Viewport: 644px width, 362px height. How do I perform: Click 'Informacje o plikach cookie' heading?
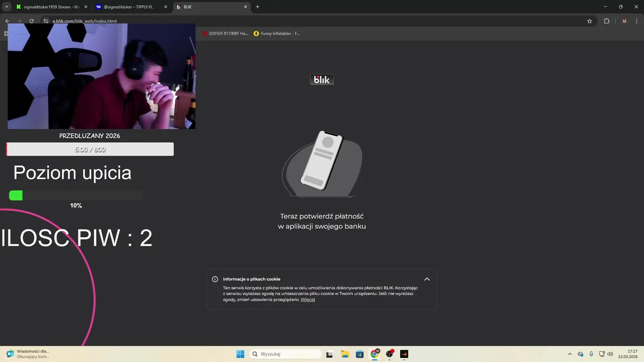(x=252, y=279)
